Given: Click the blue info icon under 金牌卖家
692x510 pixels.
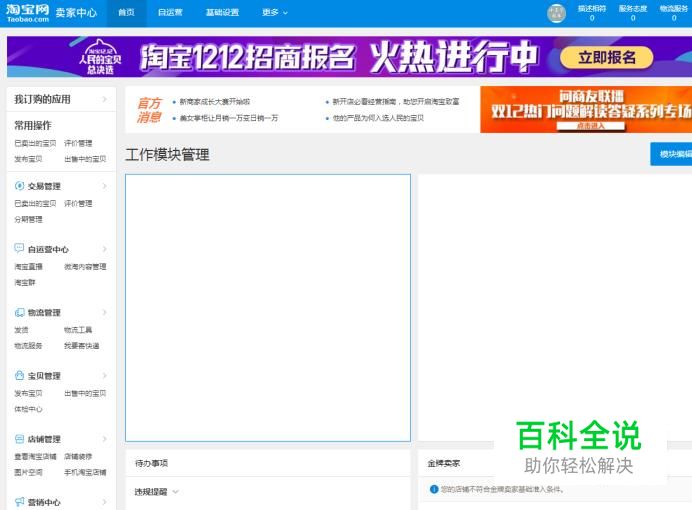Looking at the screenshot, I should 434,489.
